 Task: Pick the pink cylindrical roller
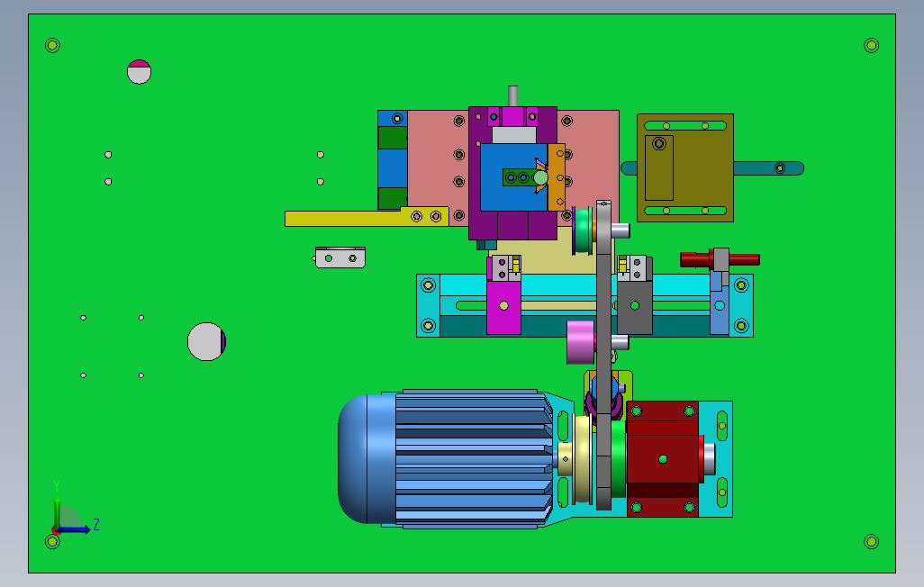click(x=581, y=342)
